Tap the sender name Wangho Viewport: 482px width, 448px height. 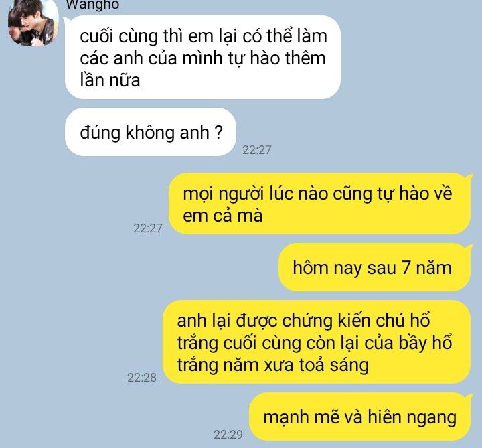92,5
